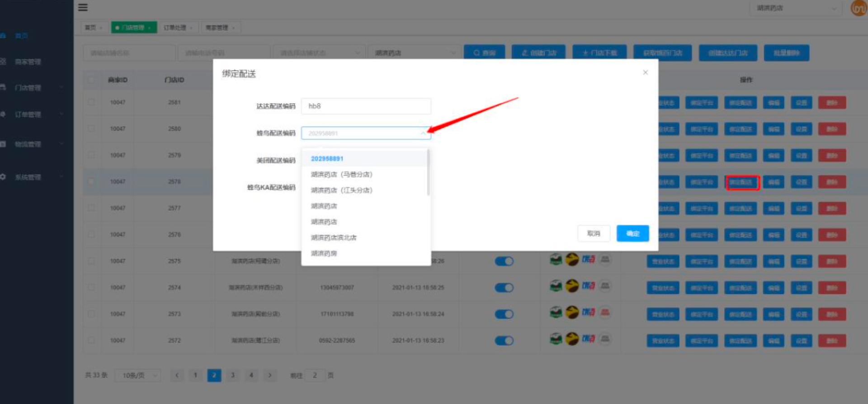Click the 首页 home icon in sidebar

pos(3,35)
